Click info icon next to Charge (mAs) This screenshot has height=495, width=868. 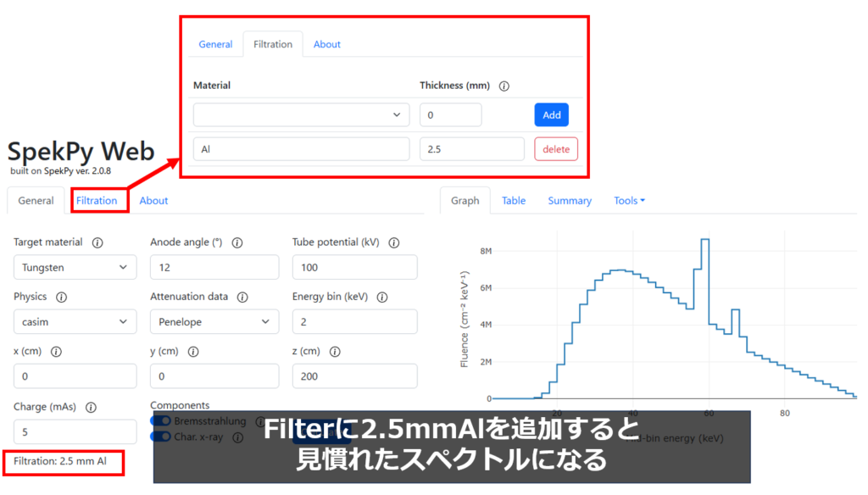(91, 408)
